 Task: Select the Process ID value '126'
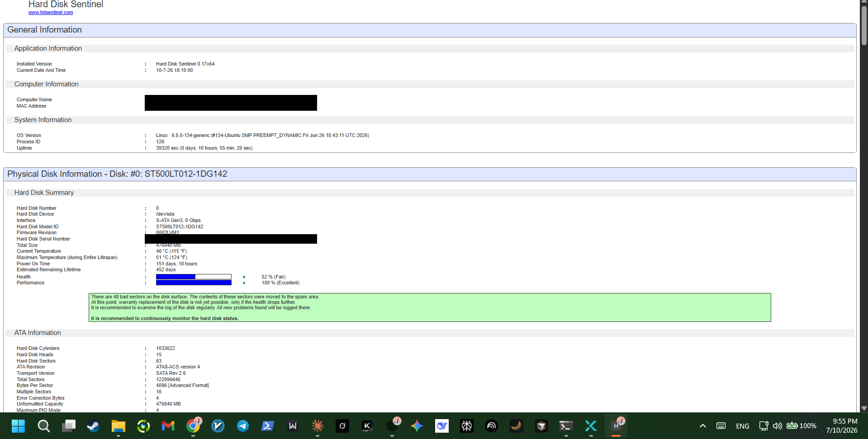160,142
